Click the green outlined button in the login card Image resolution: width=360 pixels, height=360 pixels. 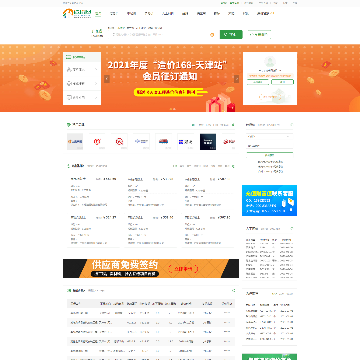click(x=282, y=82)
